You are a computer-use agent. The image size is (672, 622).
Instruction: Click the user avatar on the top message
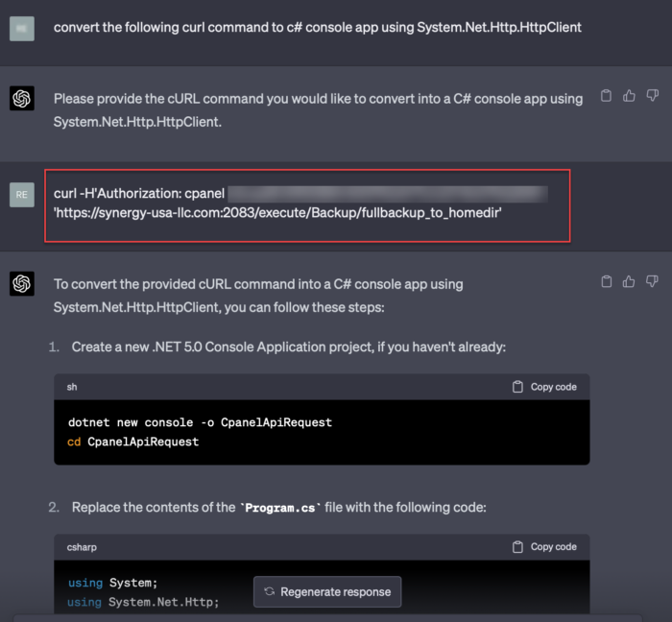tap(22, 29)
